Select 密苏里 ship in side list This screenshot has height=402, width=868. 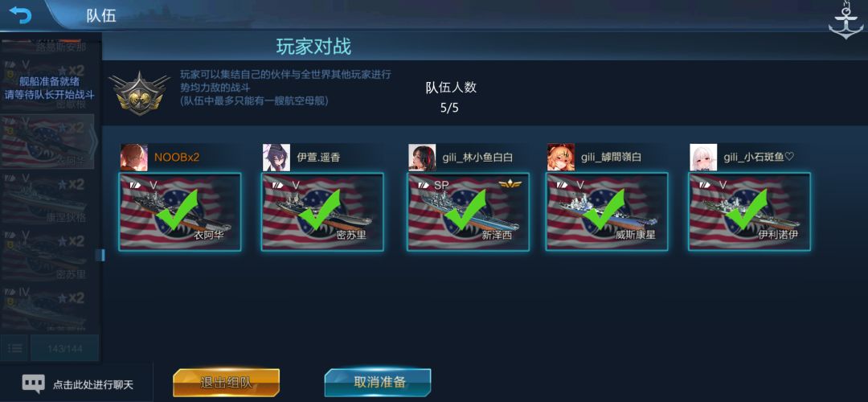[x=47, y=255]
